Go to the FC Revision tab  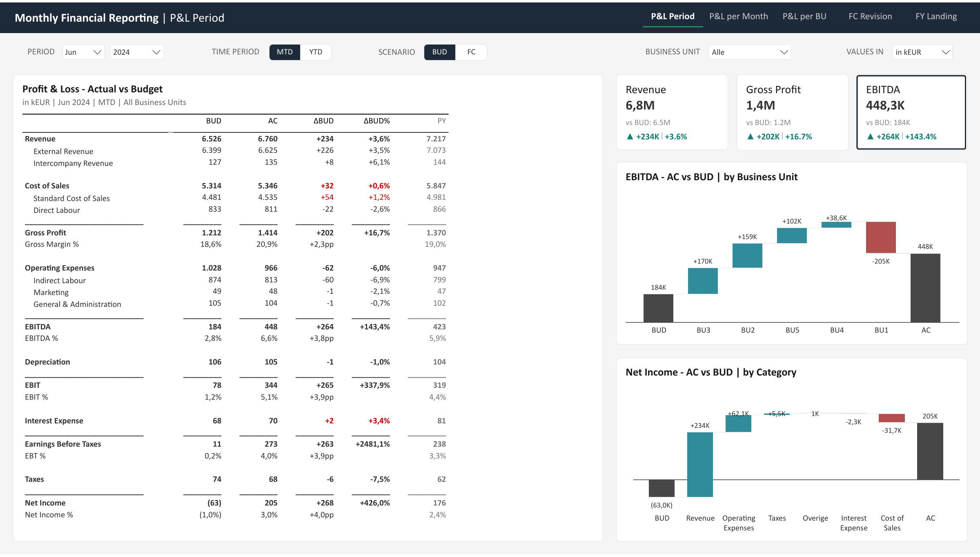point(870,16)
